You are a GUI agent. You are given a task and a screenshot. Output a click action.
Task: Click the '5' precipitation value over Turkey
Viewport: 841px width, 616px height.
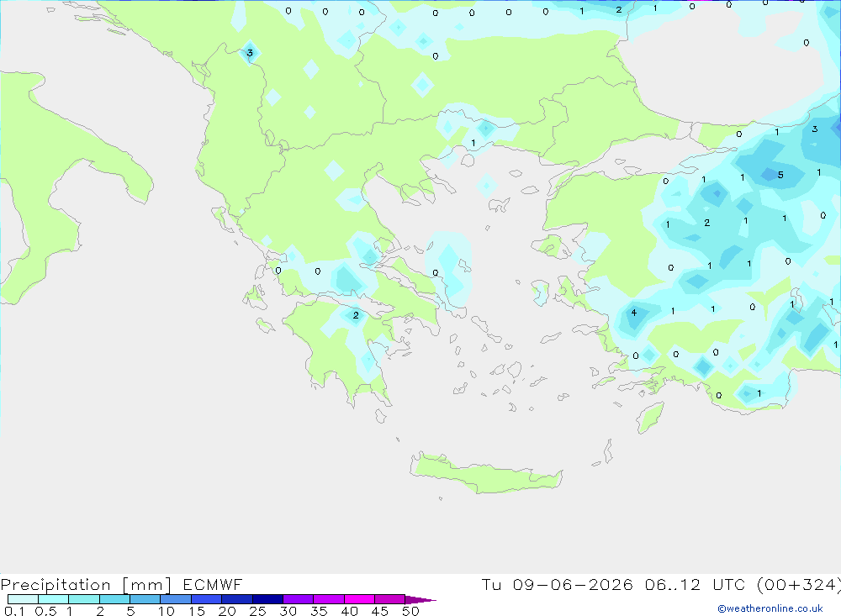(780, 175)
